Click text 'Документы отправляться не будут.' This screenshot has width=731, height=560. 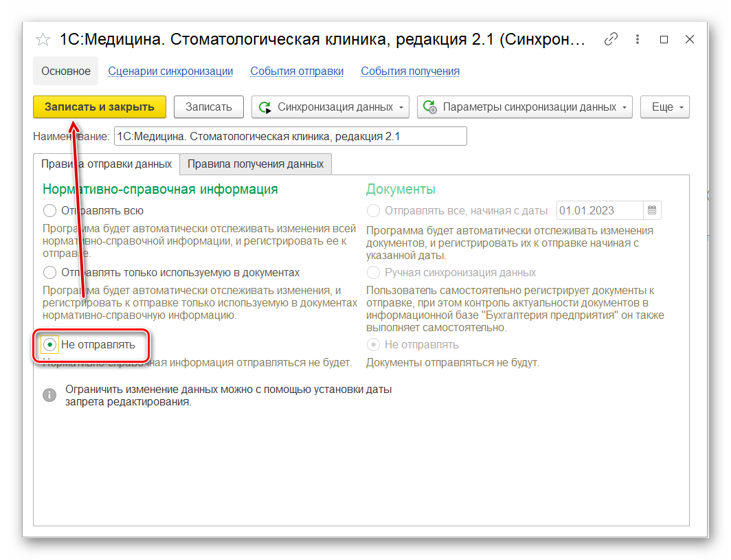tap(453, 362)
